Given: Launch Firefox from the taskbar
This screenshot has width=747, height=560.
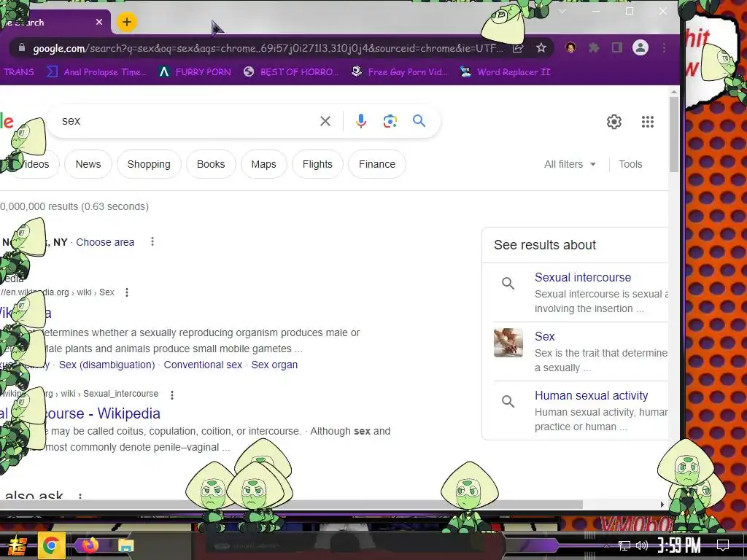Looking at the screenshot, I should click(90, 545).
